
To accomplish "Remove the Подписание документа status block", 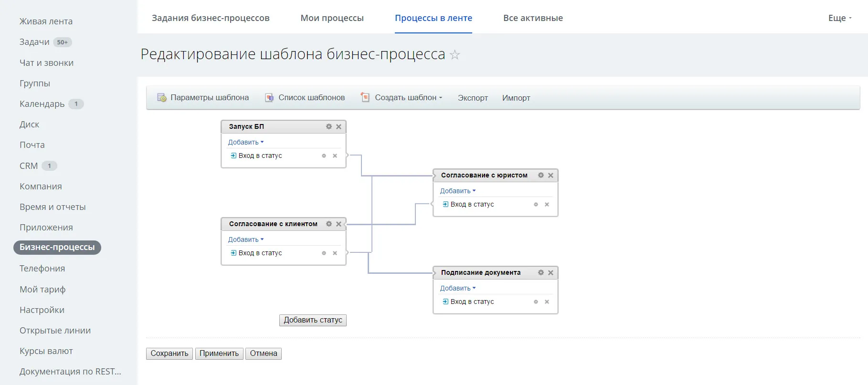I will point(550,272).
